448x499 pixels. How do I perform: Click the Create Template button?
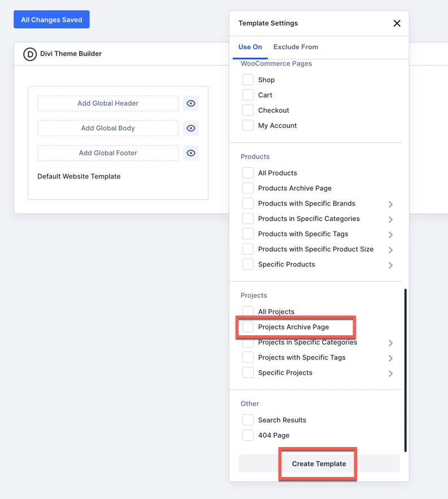319,463
